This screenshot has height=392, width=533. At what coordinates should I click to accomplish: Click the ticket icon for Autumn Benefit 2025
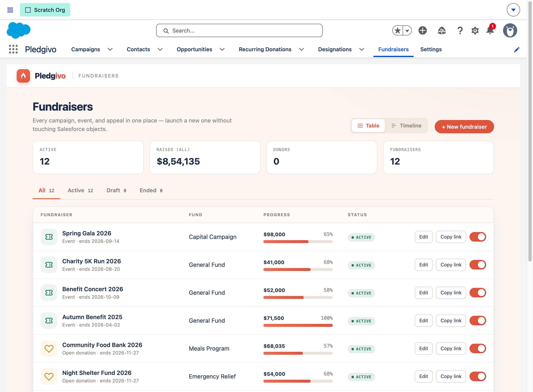pos(49,321)
